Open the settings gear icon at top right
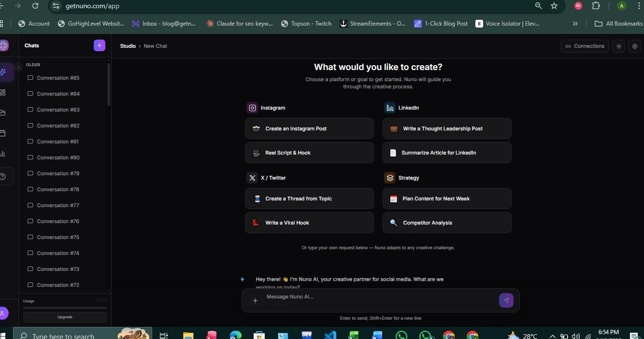The width and height of the screenshot is (644, 339). pyautogui.click(x=635, y=46)
